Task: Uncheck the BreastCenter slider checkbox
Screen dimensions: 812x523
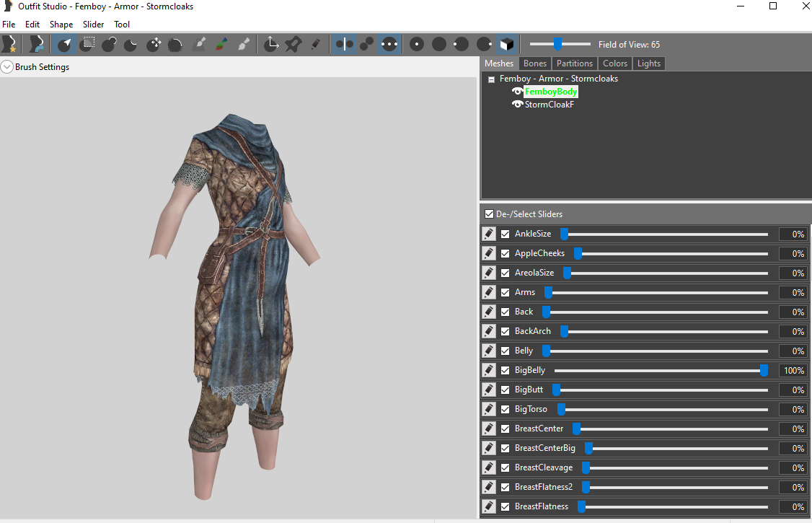Action: (x=506, y=428)
